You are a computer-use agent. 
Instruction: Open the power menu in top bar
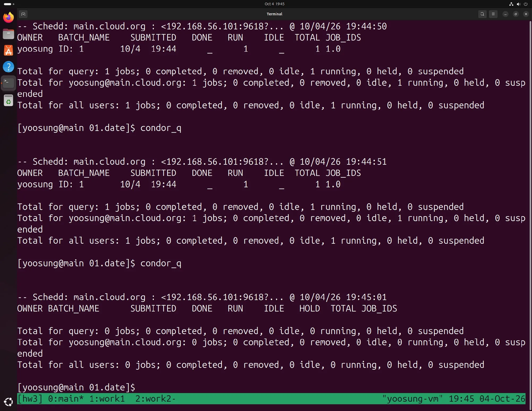pos(526,4)
